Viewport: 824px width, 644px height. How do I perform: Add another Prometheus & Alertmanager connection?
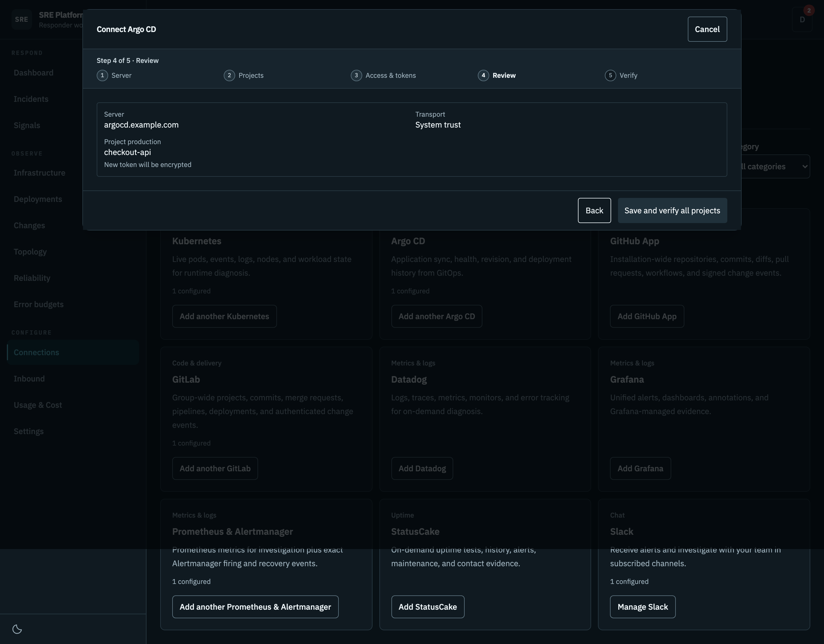click(255, 607)
